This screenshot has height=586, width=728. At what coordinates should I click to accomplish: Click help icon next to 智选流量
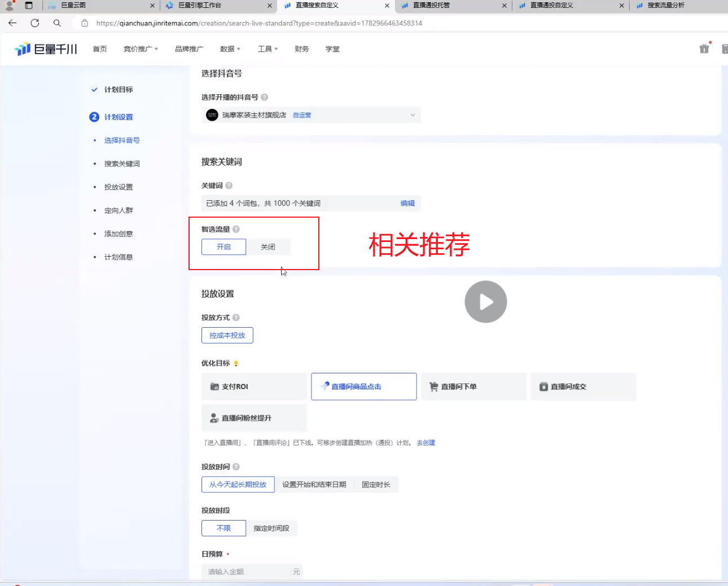coord(236,229)
